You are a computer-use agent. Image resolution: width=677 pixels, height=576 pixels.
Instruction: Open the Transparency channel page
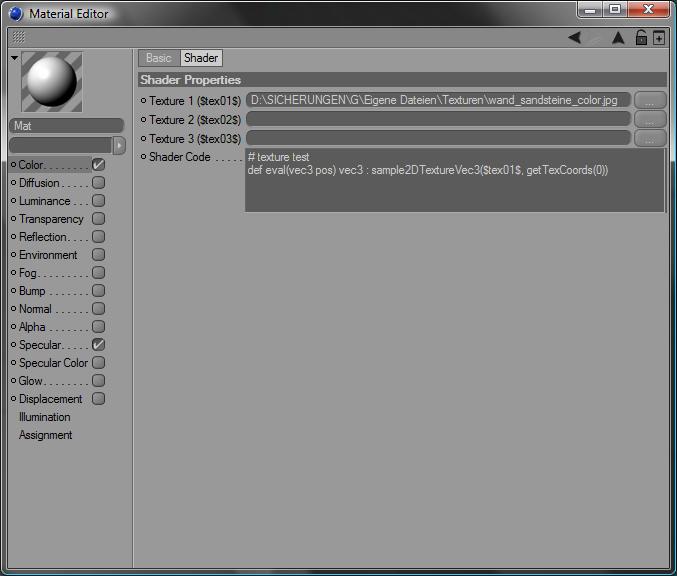point(51,219)
